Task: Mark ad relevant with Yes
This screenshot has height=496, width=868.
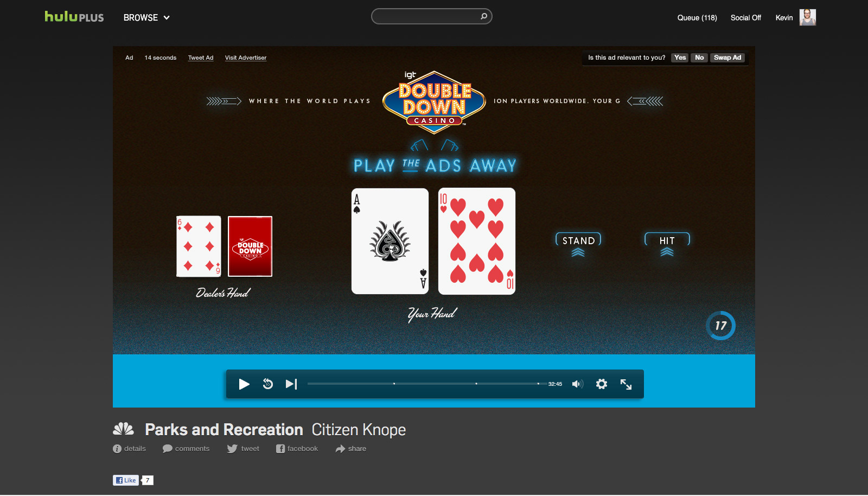Action: point(680,58)
